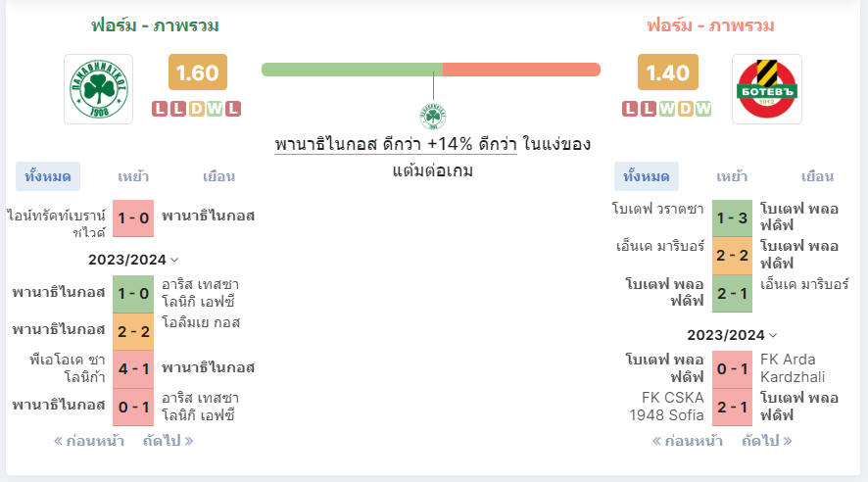Click the first red L form badge under 1.60
Image resolution: width=868 pixels, height=482 pixels.
click(160, 109)
